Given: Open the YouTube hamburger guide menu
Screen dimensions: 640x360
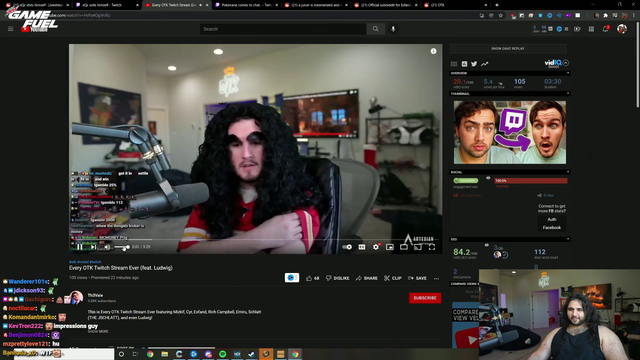Looking at the screenshot, I should [x=11, y=29].
